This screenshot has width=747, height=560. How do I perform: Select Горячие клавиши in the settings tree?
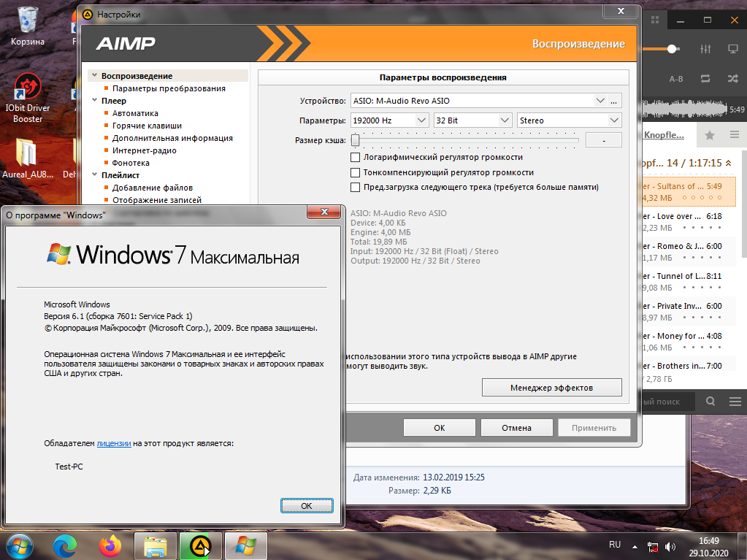[147, 126]
